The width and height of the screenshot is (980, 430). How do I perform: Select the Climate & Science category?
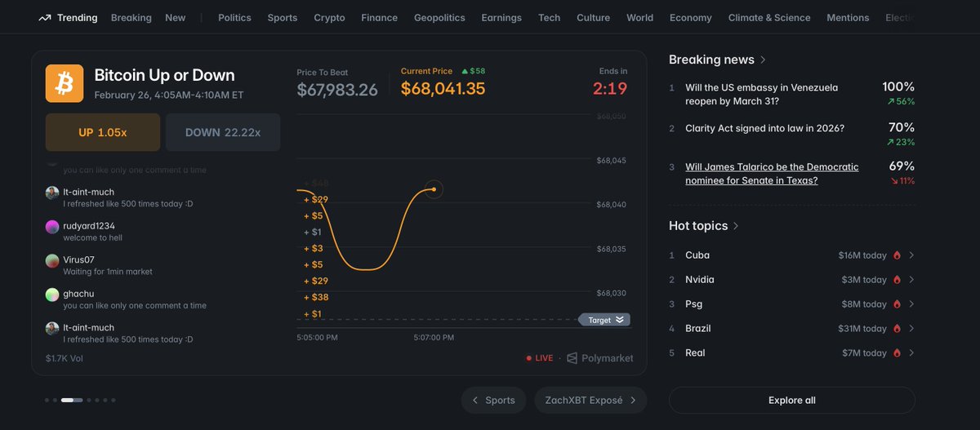tap(769, 18)
